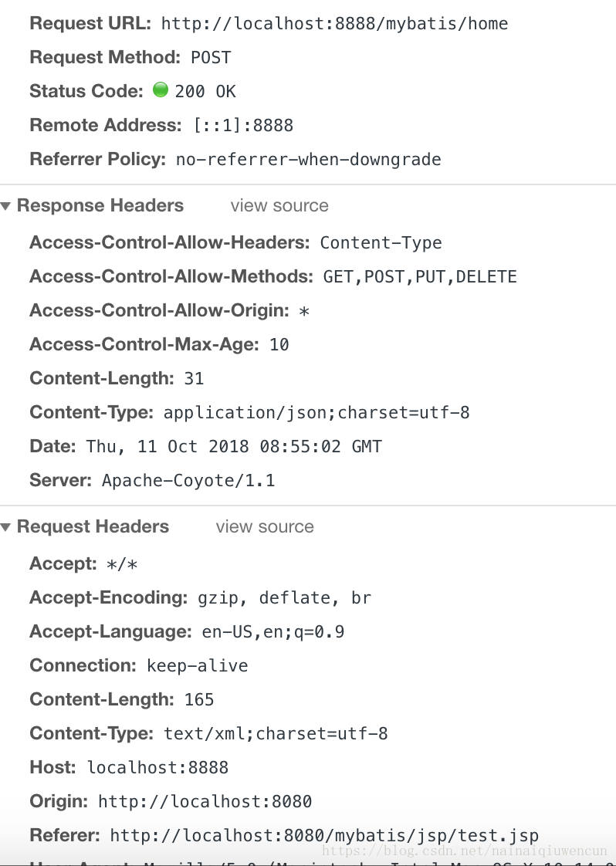Click the Access-Control-Allow-Headers Content-Type value
The image size is (616, 866).
click(x=381, y=243)
